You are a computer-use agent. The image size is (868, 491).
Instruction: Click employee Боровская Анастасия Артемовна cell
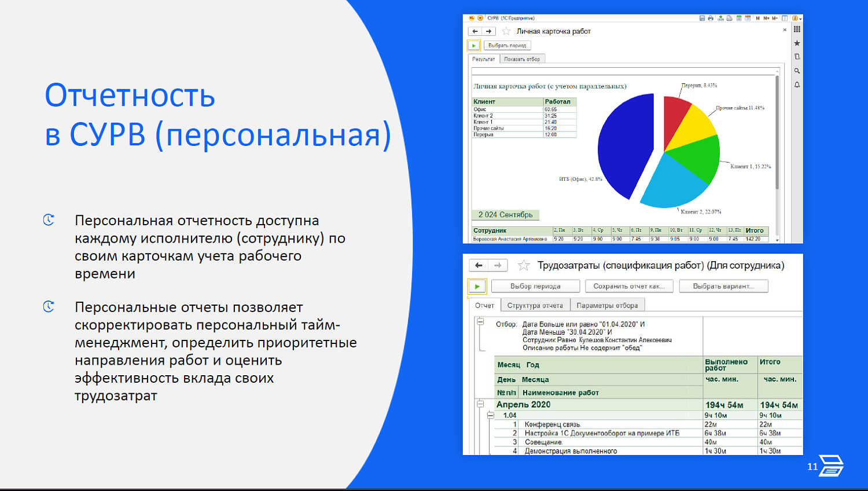[x=512, y=239]
